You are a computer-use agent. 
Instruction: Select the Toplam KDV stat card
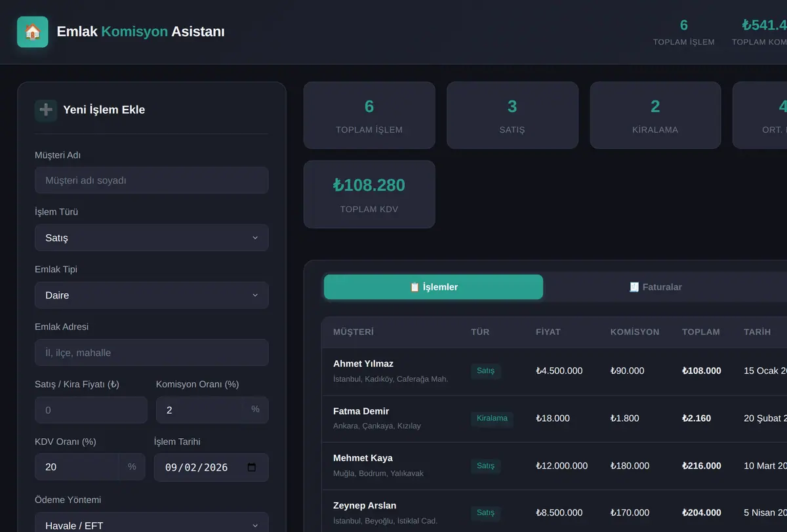[369, 194]
